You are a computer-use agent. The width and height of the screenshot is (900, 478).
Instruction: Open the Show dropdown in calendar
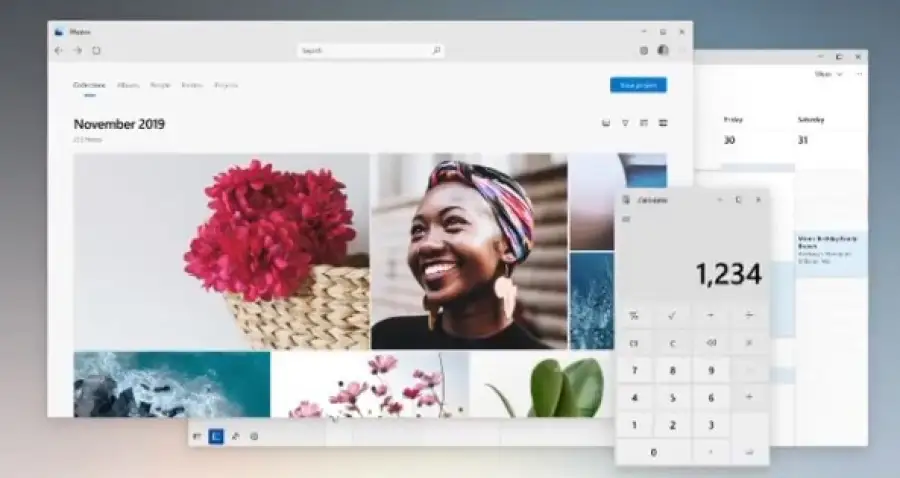[828, 74]
